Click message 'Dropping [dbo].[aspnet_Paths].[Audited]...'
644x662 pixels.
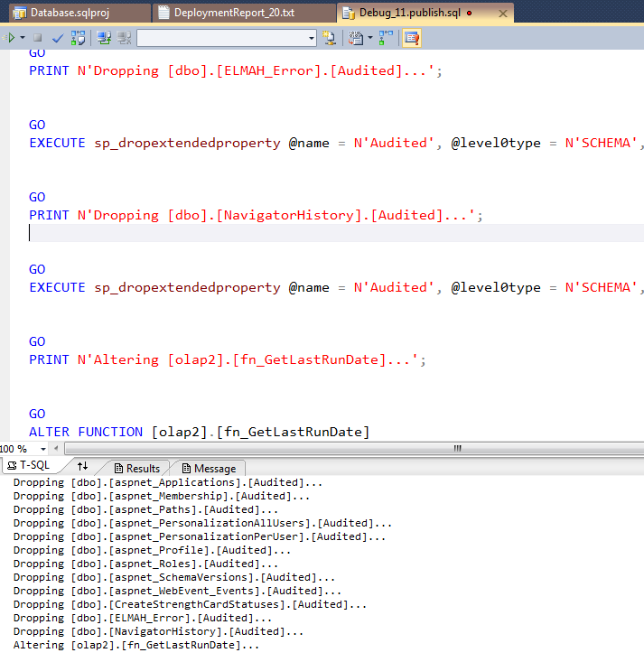click(x=145, y=509)
